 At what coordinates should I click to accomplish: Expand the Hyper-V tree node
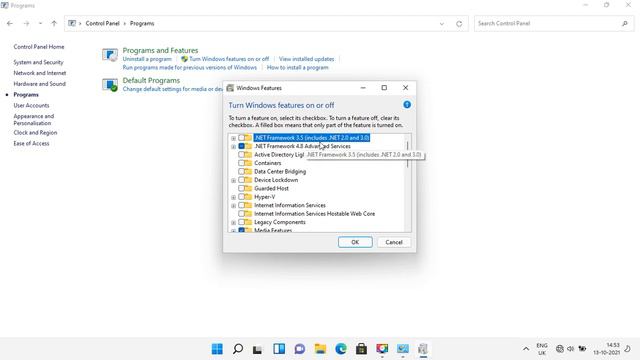click(233, 198)
